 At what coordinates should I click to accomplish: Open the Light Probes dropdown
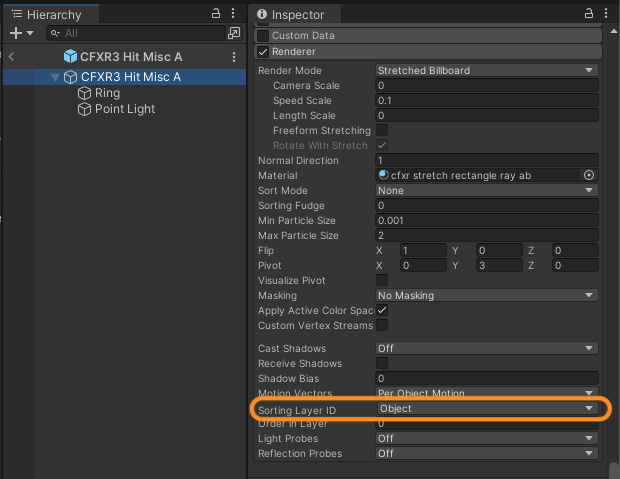click(x=486, y=438)
